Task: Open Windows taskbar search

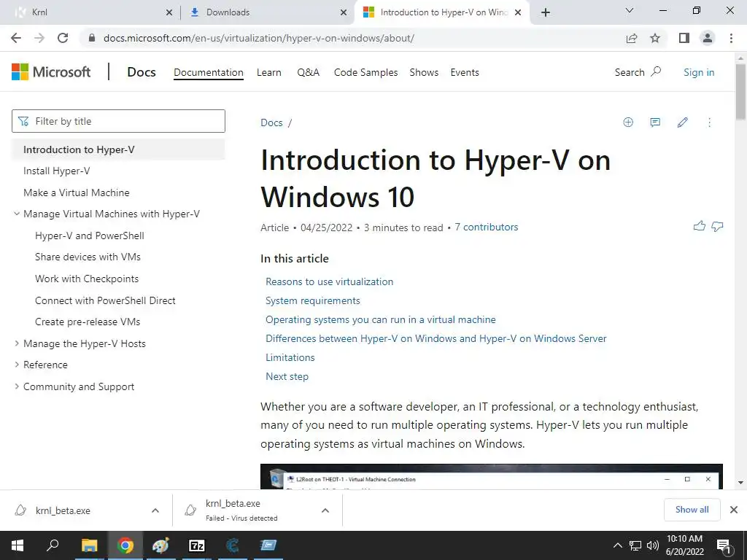Action: (53, 545)
